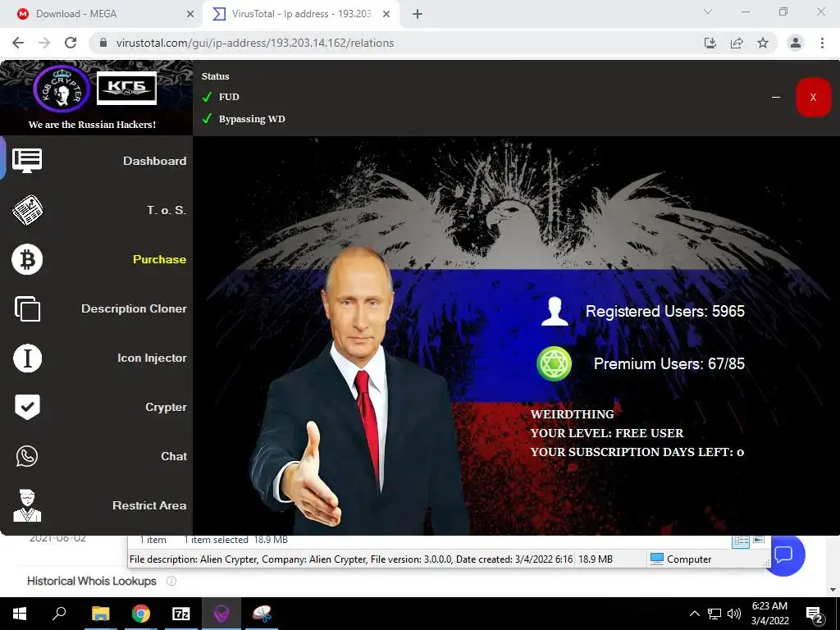Open Chat menu entry

[174, 456]
